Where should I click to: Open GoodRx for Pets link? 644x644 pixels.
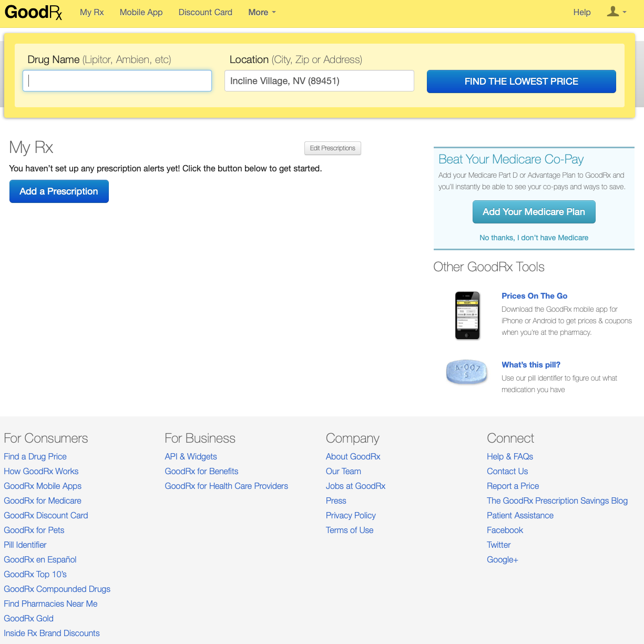34,530
